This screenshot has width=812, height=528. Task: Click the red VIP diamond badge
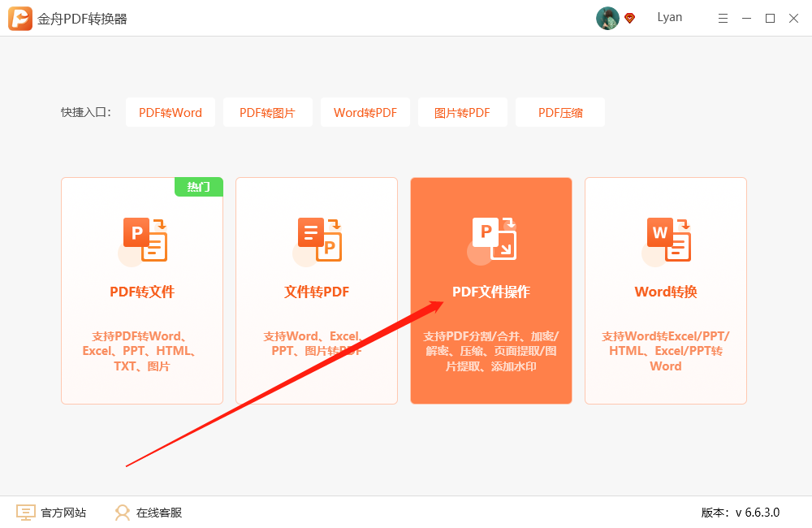(630, 19)
